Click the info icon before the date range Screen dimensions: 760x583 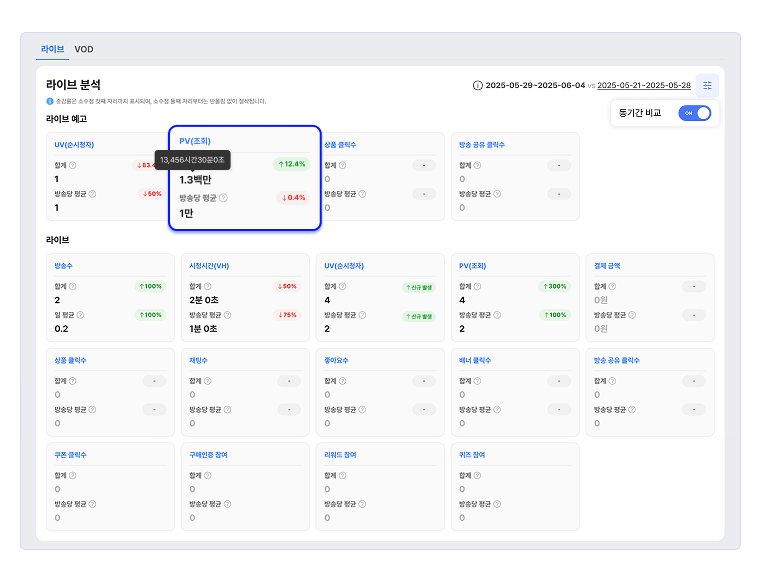(477, 85)
